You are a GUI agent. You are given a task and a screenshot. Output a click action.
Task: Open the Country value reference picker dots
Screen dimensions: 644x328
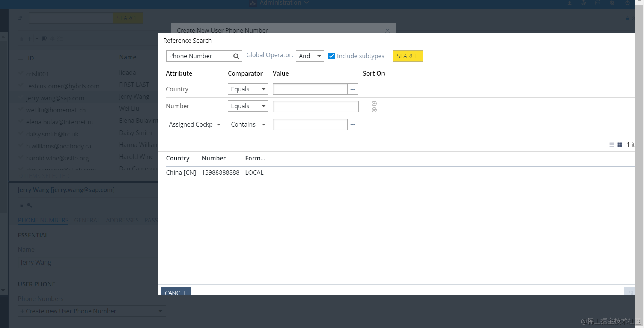353,89
